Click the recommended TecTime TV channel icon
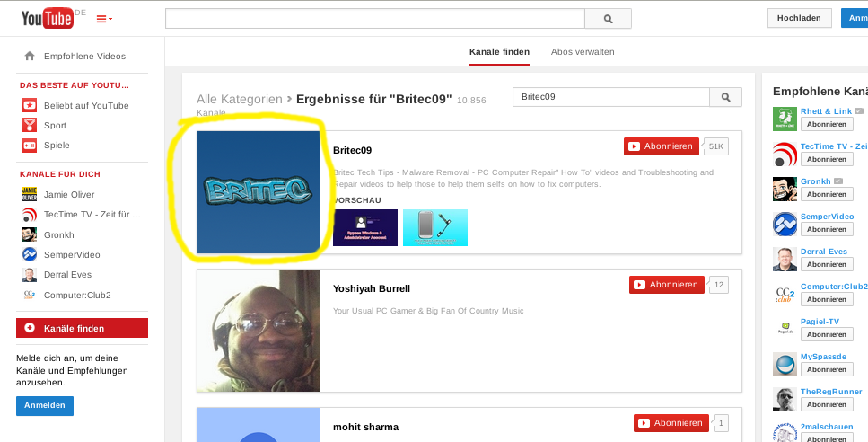 point(785,154)
